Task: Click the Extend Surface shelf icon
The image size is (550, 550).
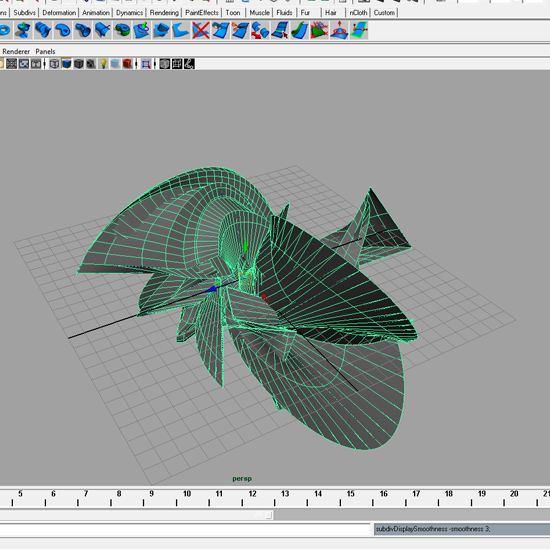Action: pos(299,30)
